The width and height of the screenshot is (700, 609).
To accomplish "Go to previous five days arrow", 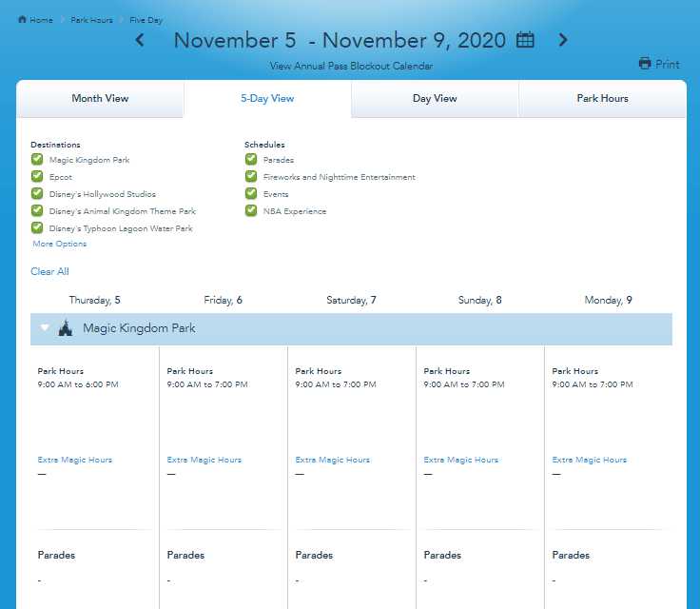I will 140,40.
